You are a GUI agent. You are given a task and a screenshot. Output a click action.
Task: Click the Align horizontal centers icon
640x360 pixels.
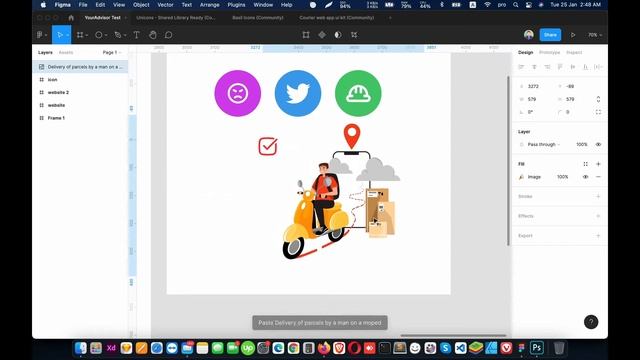[x=534, y=67]
